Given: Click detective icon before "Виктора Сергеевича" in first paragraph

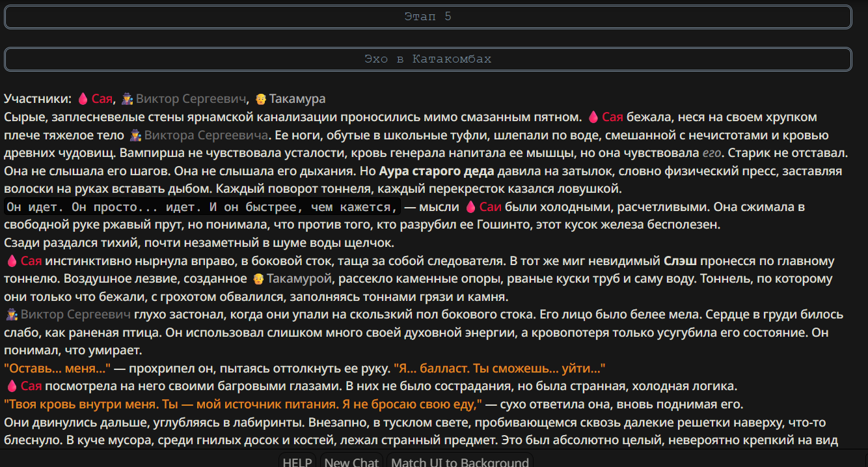Looking at the screenshot, I should pos(135,135).
